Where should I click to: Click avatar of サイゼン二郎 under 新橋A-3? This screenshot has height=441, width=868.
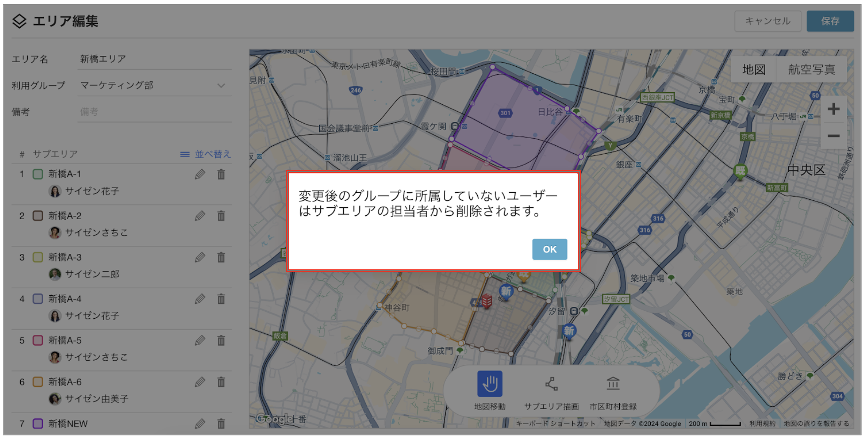[x=55, y=274]
